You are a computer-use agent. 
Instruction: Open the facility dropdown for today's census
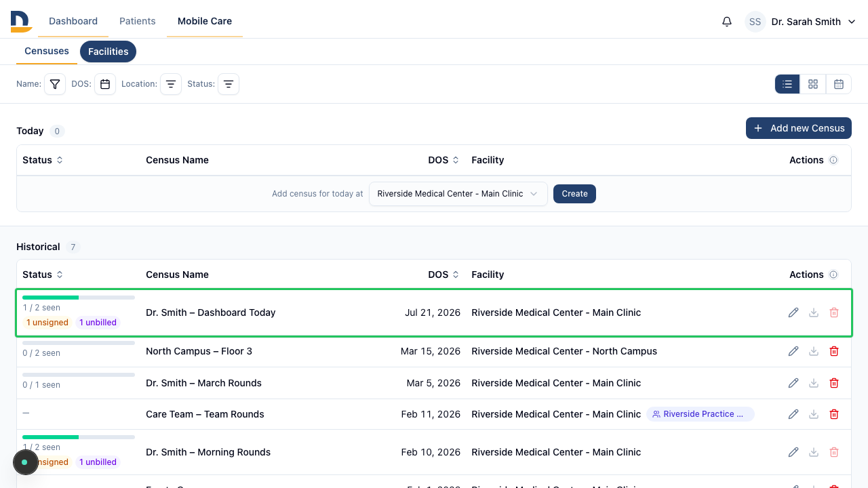coord(458,194)
